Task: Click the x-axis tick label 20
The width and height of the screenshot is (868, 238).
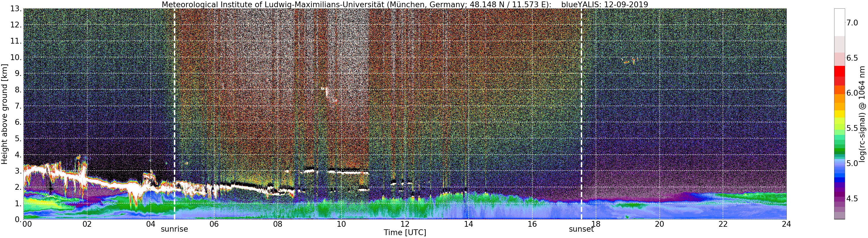Action: click(x=659, y=224)
